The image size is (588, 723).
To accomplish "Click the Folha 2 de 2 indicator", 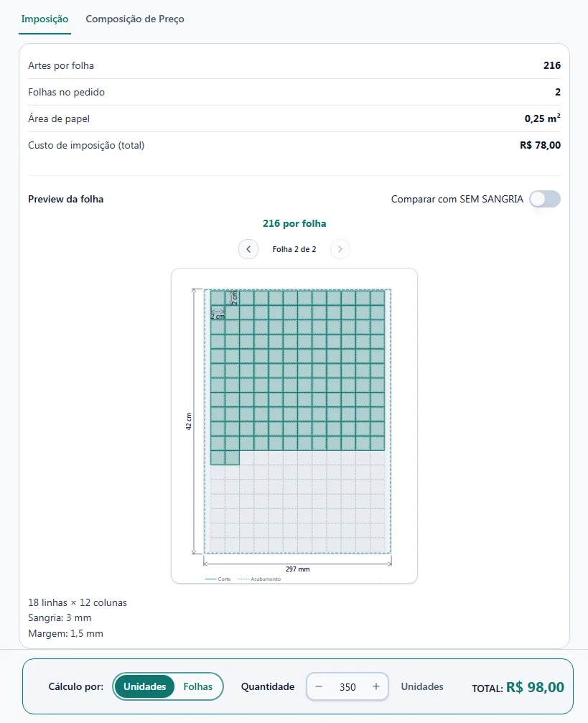I will point(294,249).
